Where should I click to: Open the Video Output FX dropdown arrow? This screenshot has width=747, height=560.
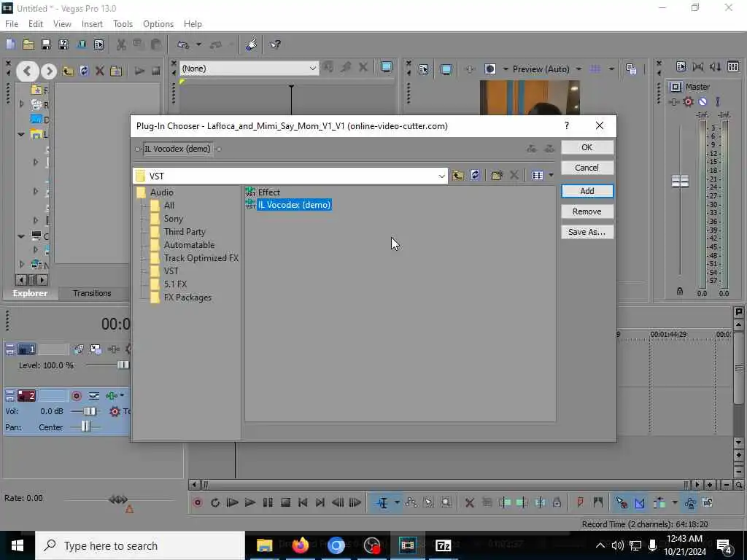pyautogui.click(x=505, y=69)
